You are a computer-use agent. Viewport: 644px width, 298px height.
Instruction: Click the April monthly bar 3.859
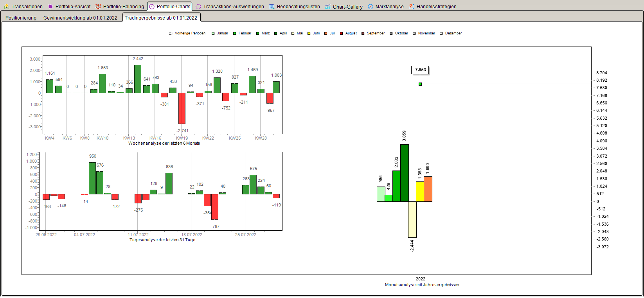pos(405,173)
